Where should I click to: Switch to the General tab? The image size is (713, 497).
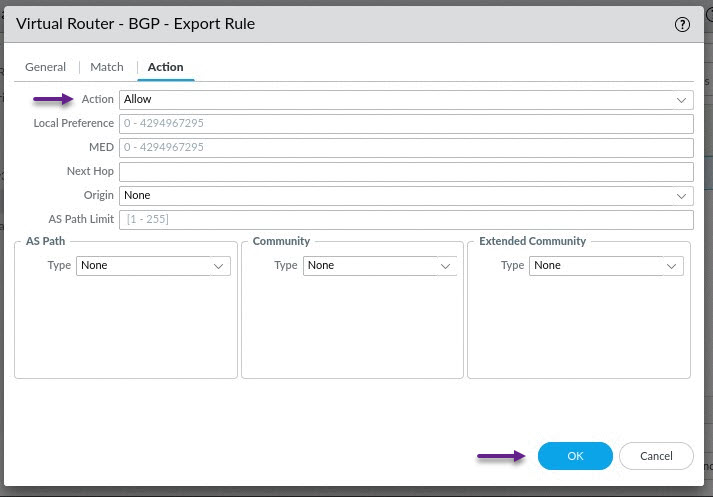[x=45, y=67]
